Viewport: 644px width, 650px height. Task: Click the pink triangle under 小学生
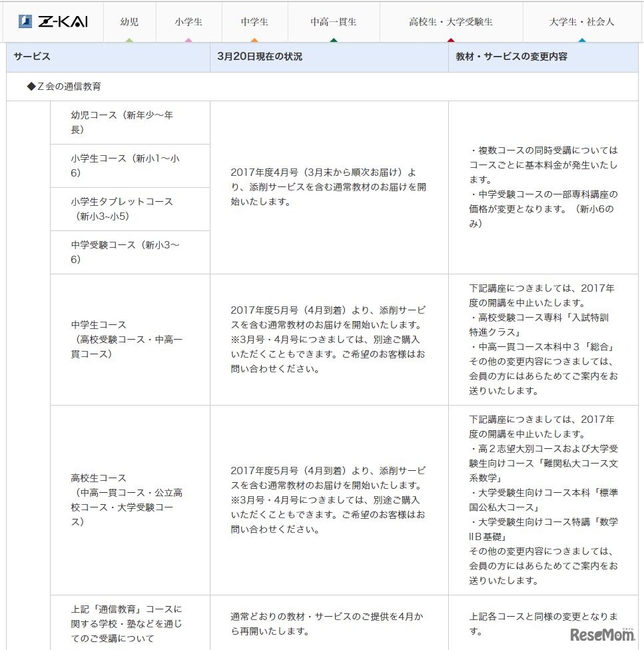[x=189, y=41]
